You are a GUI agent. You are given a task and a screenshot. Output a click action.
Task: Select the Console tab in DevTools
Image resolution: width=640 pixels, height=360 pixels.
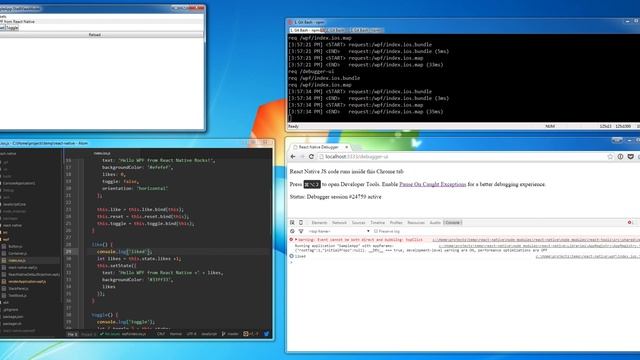coord(452,222)
